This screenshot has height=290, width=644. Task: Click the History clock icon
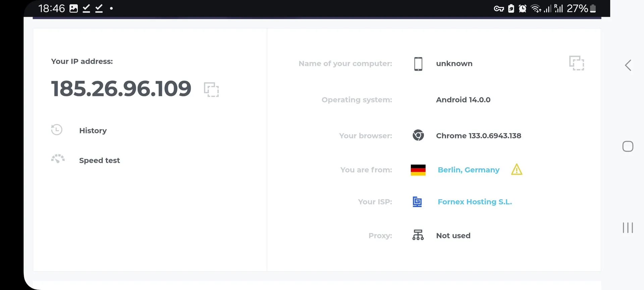[57, 130]
